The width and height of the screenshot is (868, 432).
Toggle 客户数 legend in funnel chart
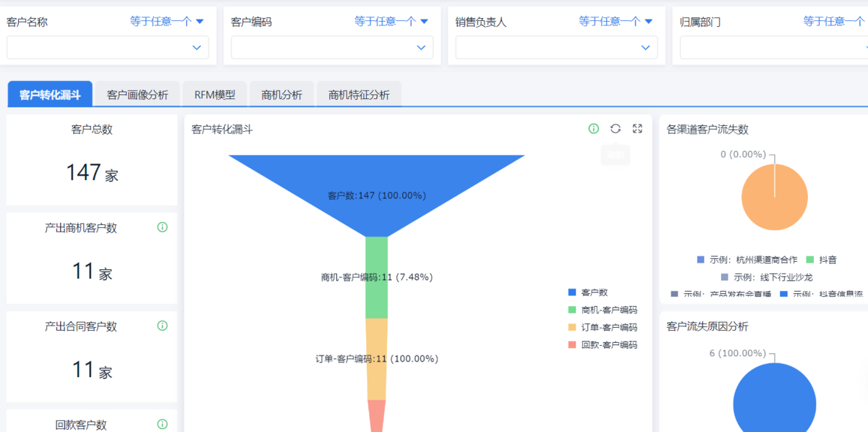588,292
